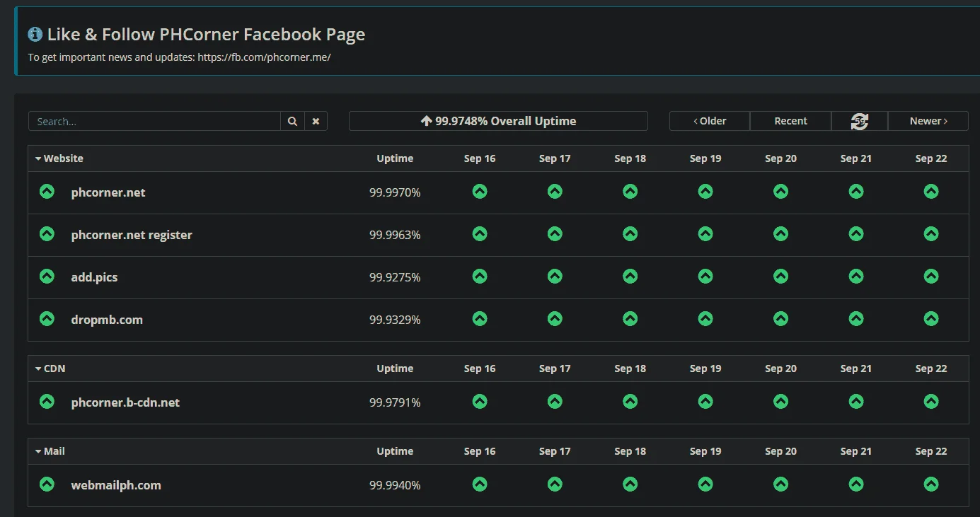Click the Sep 22 header in Website group

click(x=931, y=158)
